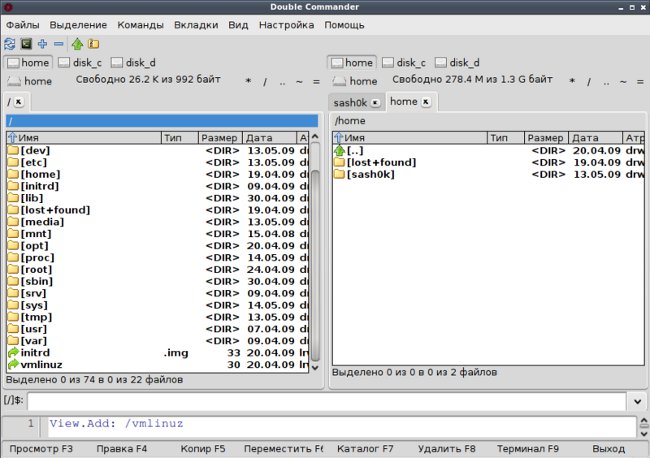Open the terminal icon in toolbar

(x=26, y=44)
